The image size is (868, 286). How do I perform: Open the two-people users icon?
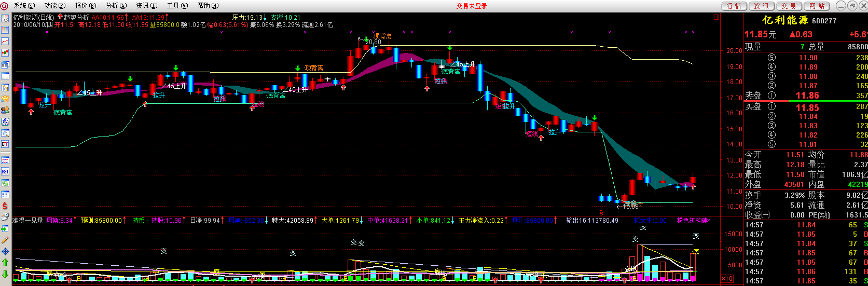(5, 110)
